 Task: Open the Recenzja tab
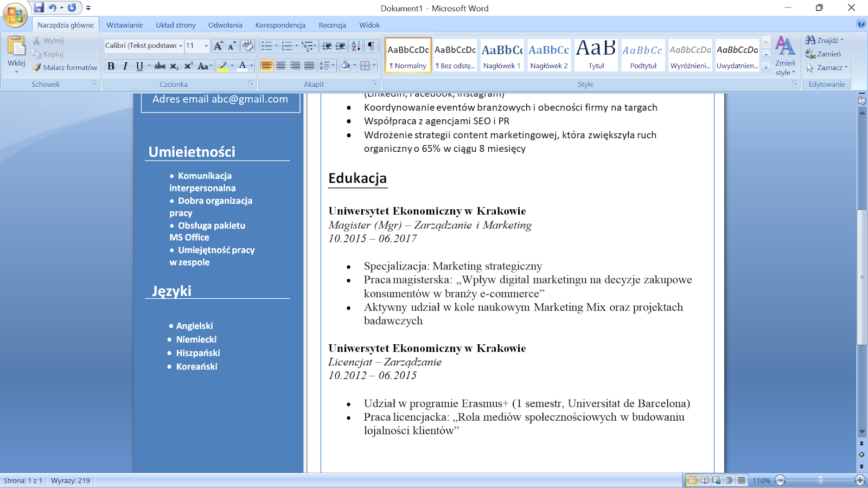coord(332,25)
